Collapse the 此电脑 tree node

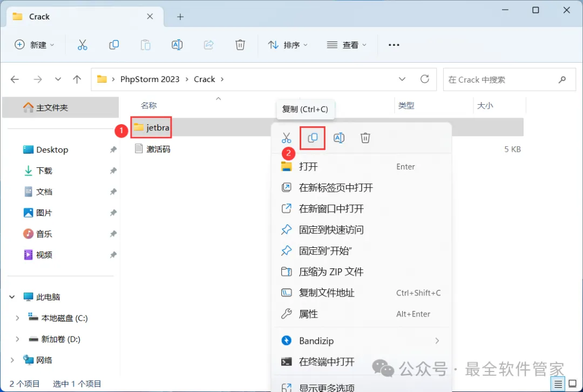coord(12,297)
